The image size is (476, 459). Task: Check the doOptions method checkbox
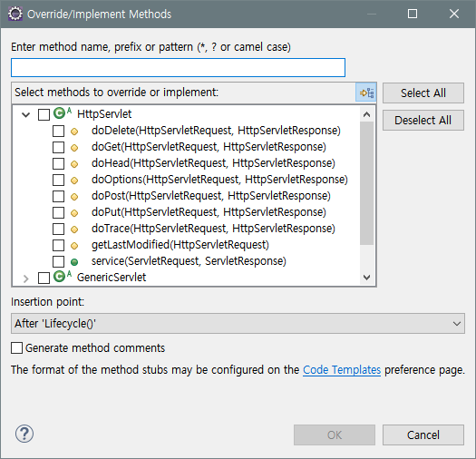click(58, 180)
